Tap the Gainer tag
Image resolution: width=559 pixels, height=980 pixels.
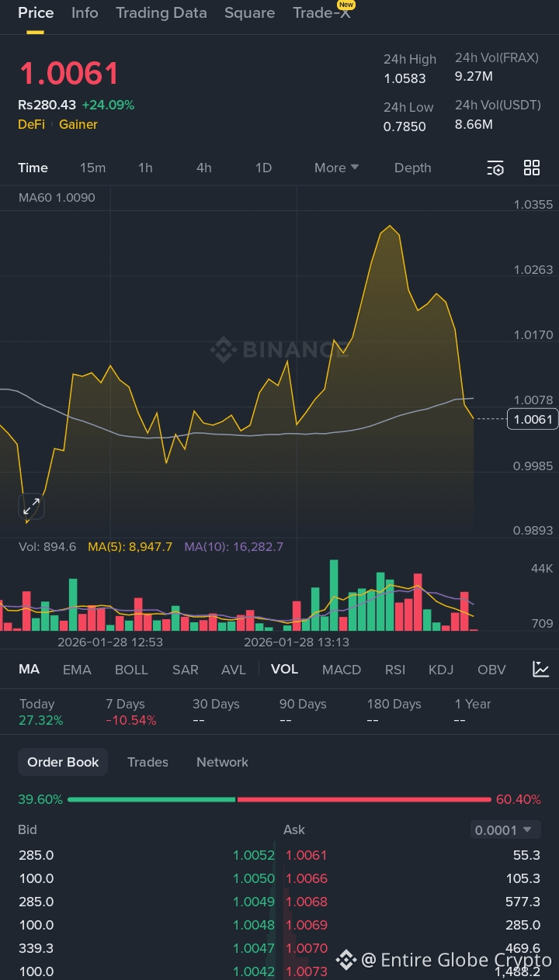click(78, 124)
